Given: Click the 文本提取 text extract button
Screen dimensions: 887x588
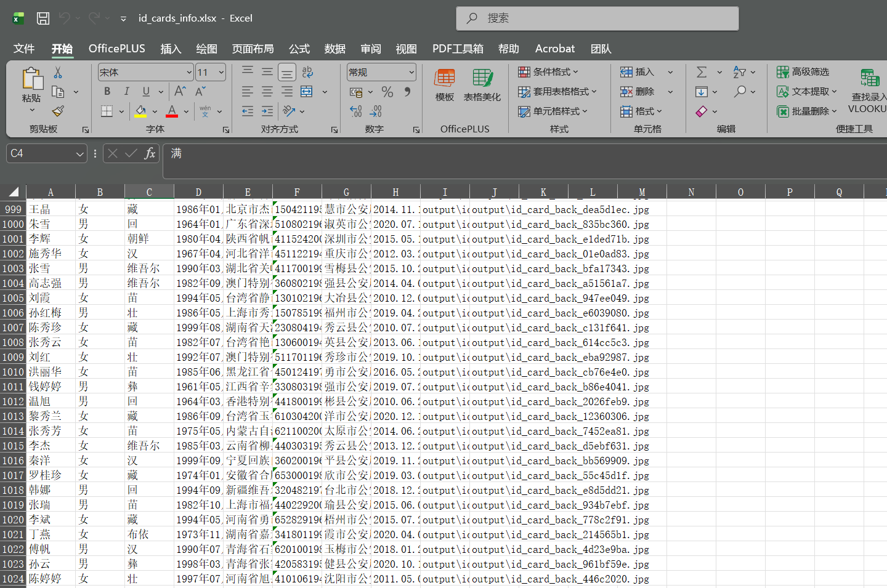Looking at the screenshot, I should [x=806, y=92].
